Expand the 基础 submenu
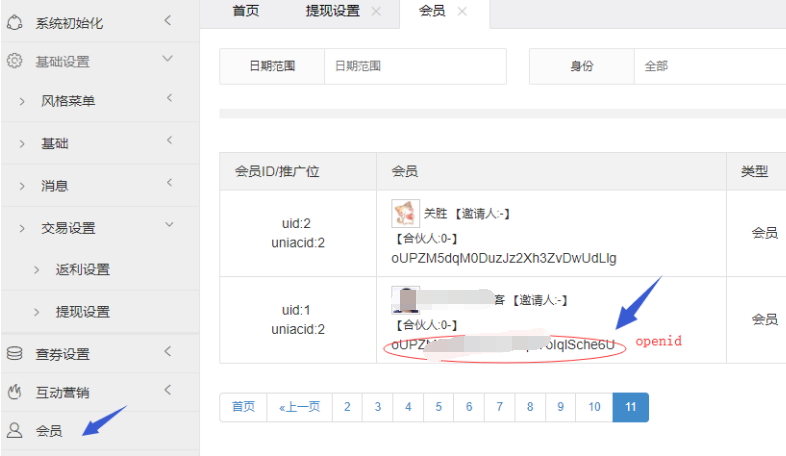 (x=55, y=144)
